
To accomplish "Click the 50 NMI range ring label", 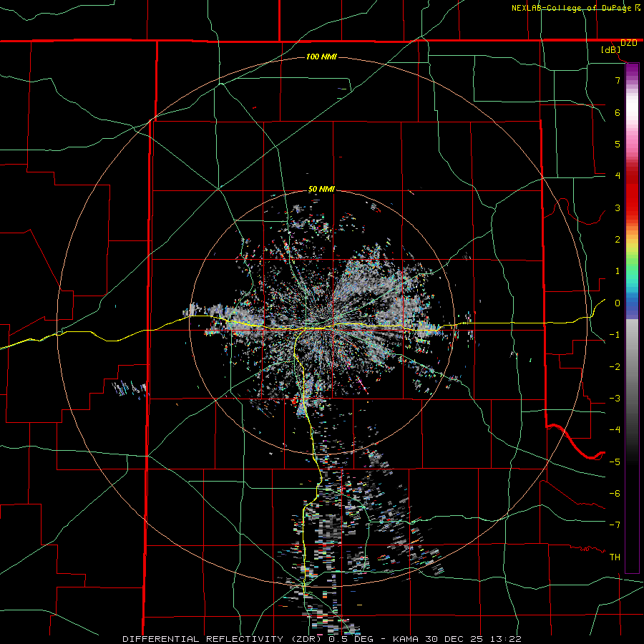I will pos(321,190).
